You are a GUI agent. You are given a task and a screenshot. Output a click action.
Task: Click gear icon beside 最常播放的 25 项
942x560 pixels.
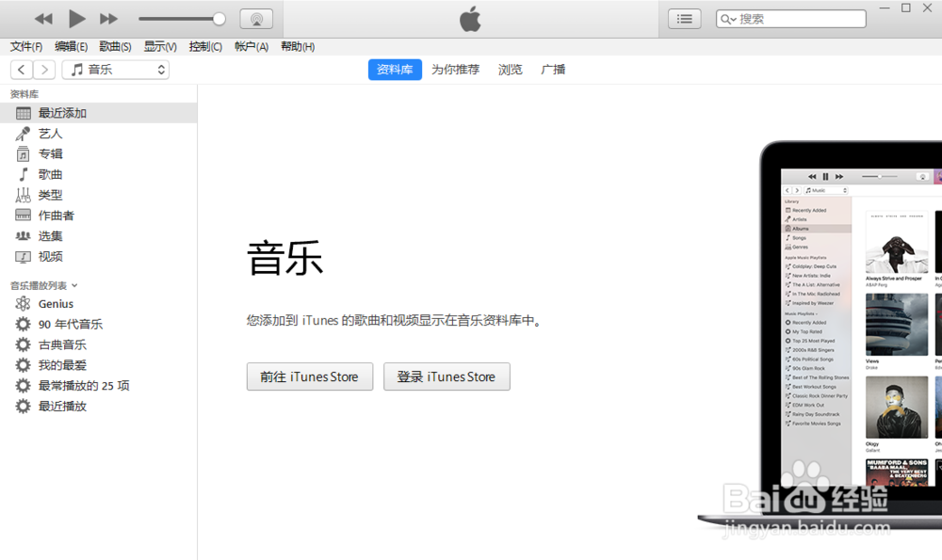click(x=23, y=385)
